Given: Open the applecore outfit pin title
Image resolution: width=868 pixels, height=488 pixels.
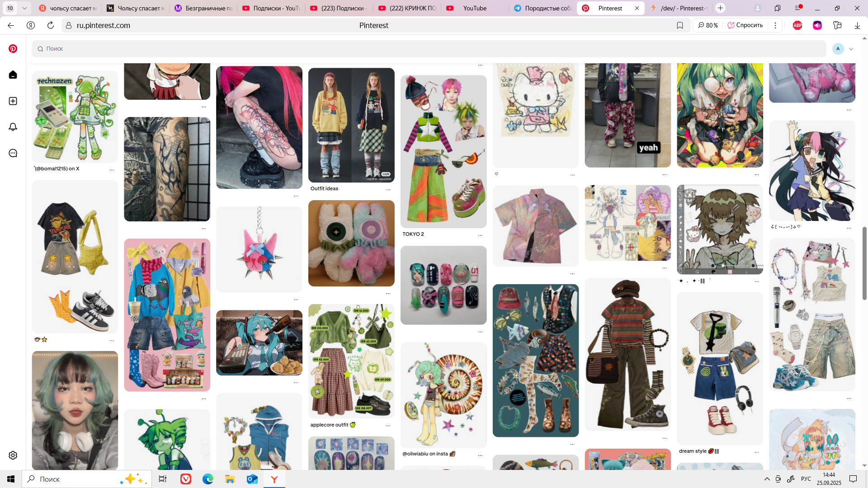Looking at the screenshot, I should click(329, 425).
